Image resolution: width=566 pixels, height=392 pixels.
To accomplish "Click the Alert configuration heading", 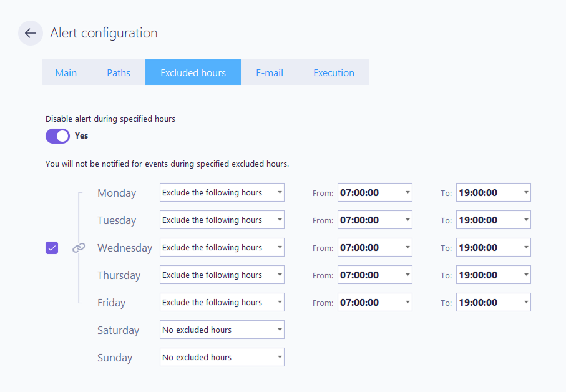I will click(104, 33).
